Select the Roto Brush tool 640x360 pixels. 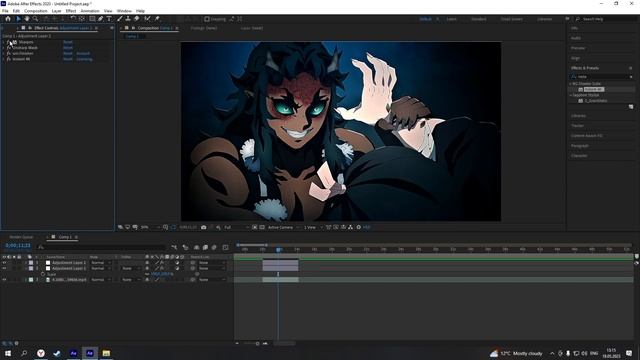147,19
